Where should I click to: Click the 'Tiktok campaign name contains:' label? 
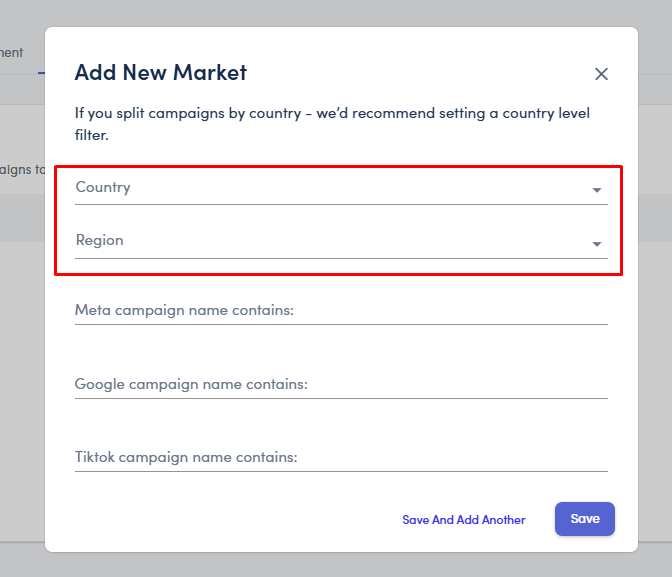tap(186, 458)
